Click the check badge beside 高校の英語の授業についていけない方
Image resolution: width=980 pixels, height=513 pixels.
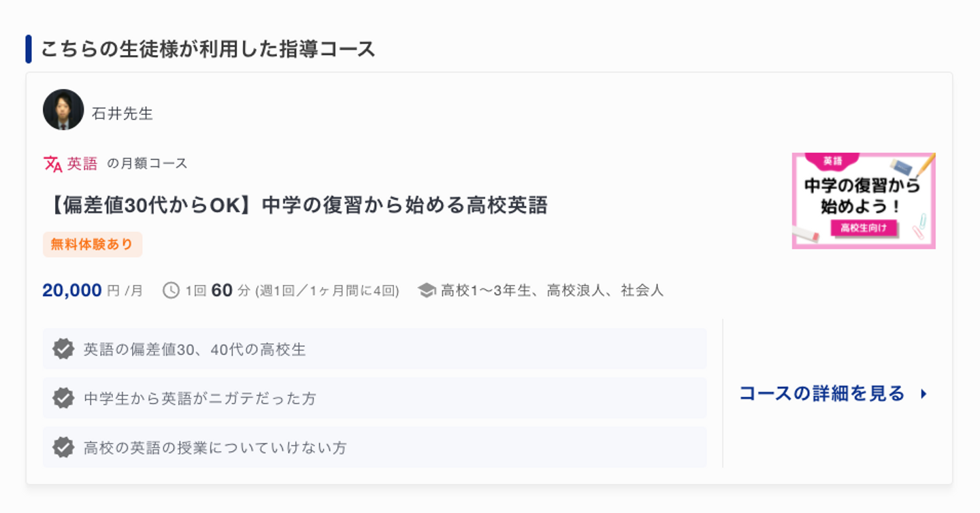click(63, 447)
